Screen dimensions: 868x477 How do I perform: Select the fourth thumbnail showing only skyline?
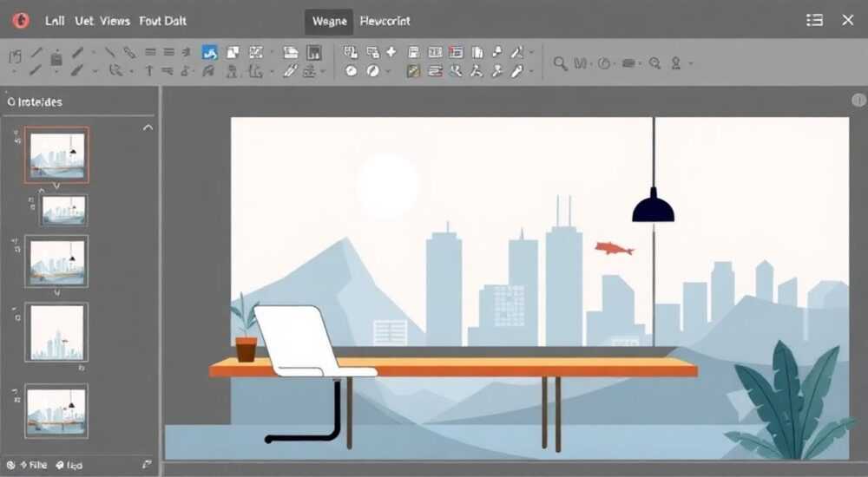pos(56,332)
